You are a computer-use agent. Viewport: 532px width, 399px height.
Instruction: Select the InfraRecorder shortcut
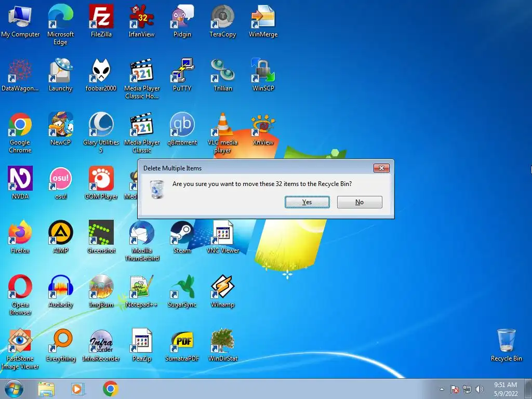(x=101, y=345)
